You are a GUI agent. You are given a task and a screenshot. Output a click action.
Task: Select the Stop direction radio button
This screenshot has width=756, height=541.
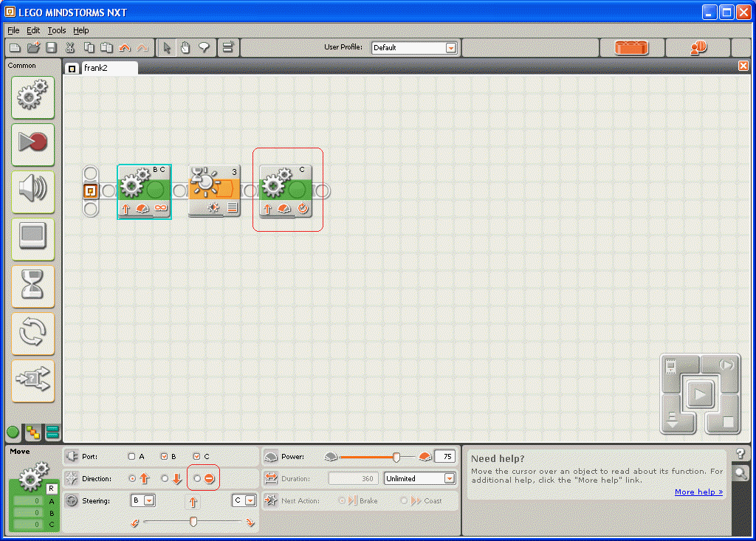[x=197, y=479]
